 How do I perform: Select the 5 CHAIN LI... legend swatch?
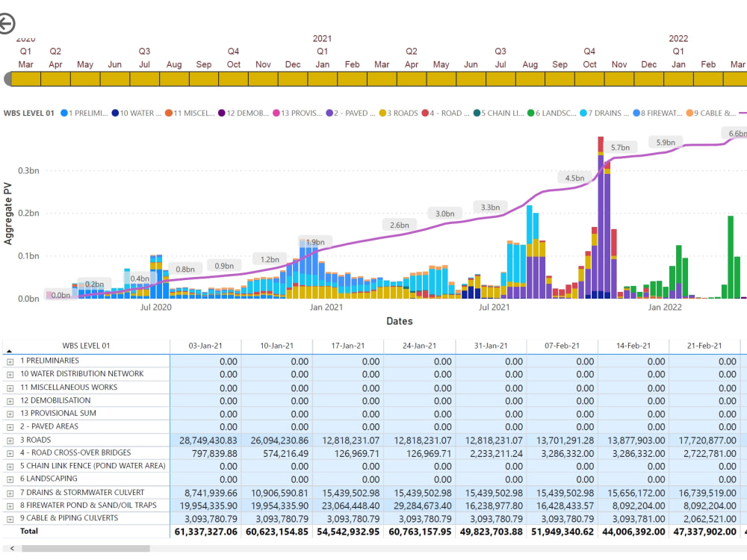pos(477,113)
